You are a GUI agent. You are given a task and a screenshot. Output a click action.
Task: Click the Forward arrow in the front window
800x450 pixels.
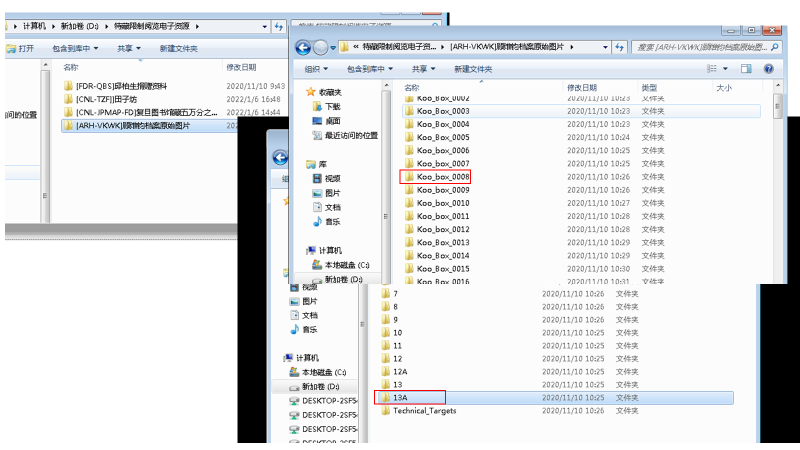(320, 47)
